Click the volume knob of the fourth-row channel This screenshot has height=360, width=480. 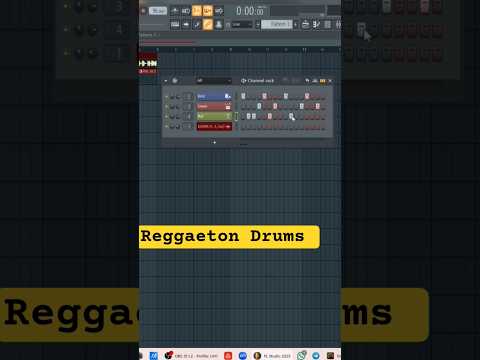(178, 126)
